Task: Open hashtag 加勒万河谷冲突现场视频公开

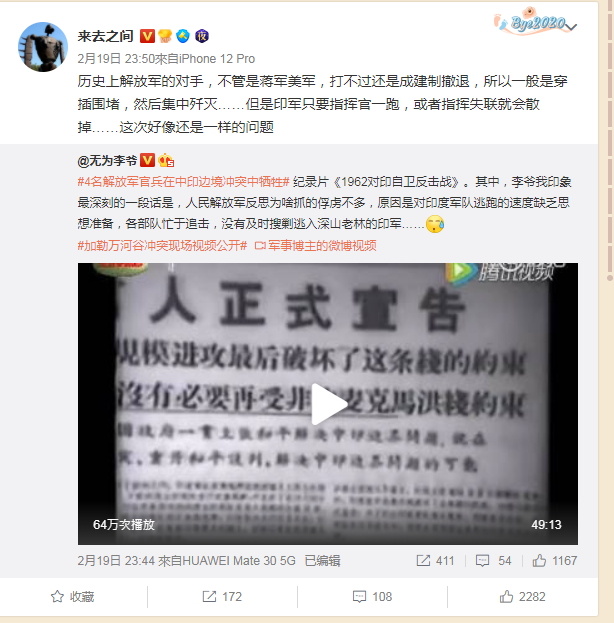Action: click(x=162, y=246)
